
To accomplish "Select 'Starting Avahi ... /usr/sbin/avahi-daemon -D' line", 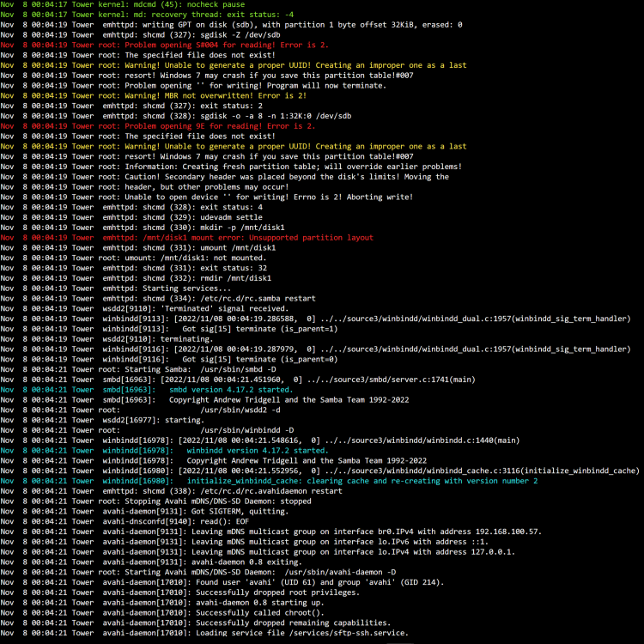I will pos(198,572).
